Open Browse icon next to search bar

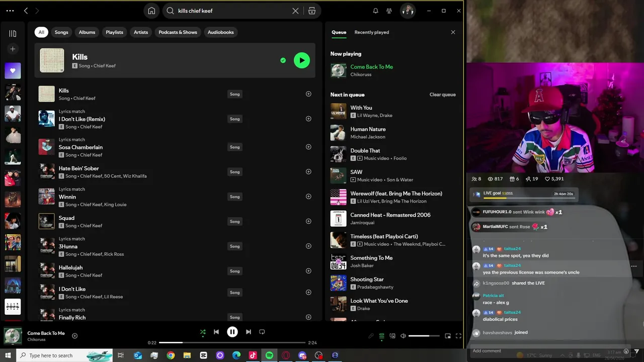coord(312,11)
